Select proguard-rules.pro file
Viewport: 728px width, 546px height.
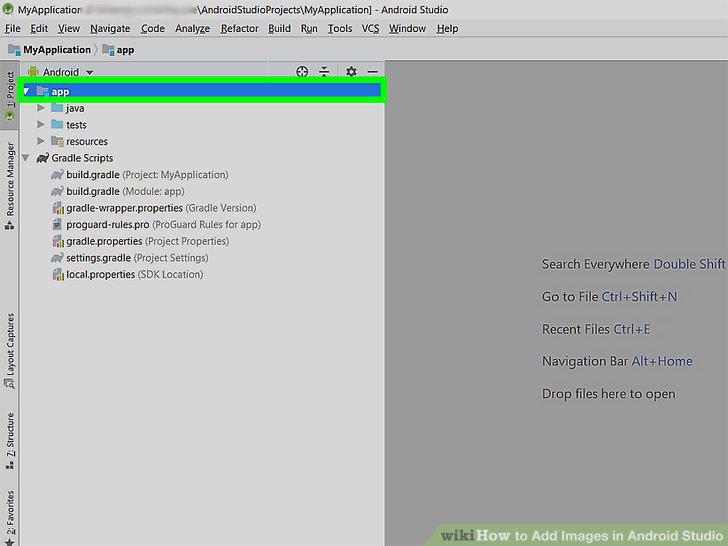click(163, 225)
